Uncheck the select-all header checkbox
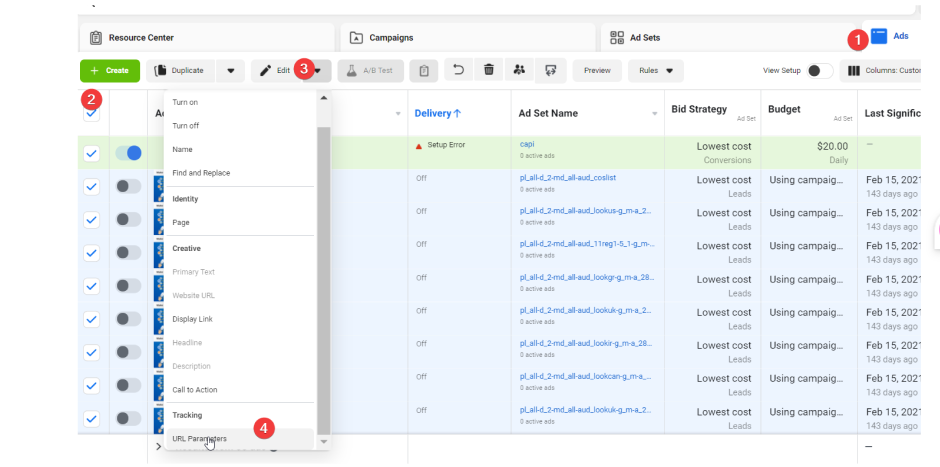The image size is (940, 467). (x=91, y=113)
